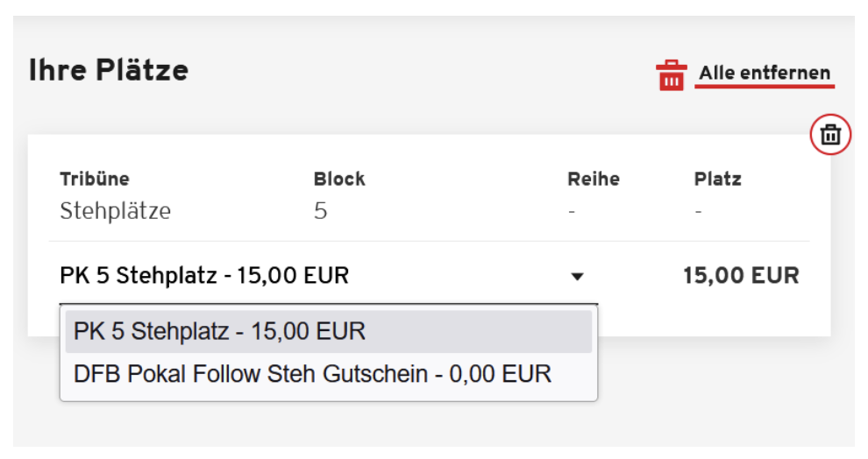Click the red trash can beside Alle entfernen
This screenshot has height=459, width=868.
[x=671, y=75]
